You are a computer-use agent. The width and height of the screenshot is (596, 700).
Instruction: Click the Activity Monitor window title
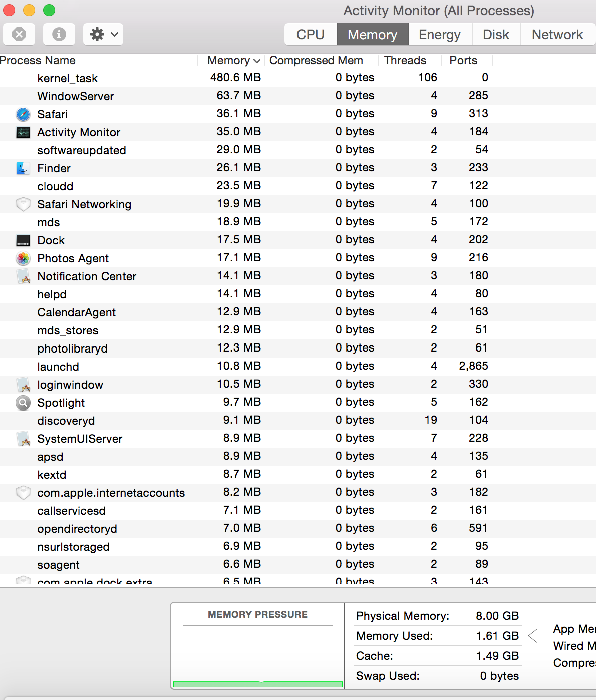(x=439, y=11)
